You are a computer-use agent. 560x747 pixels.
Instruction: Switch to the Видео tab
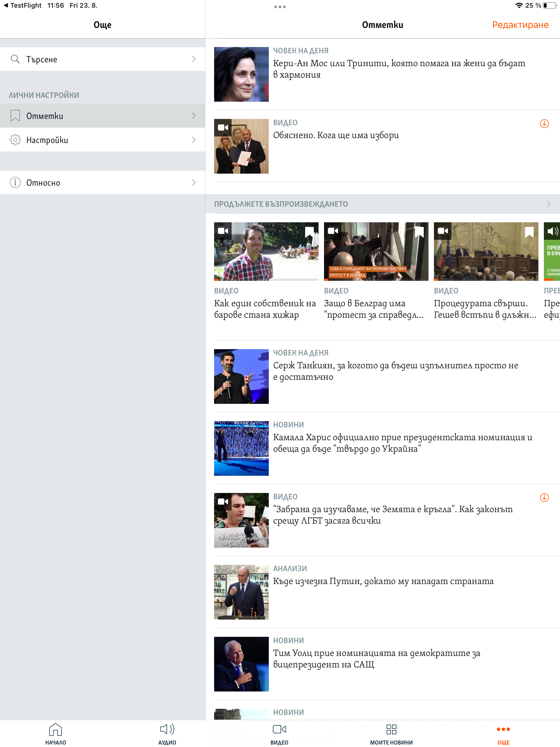click(x=279, y=734)
